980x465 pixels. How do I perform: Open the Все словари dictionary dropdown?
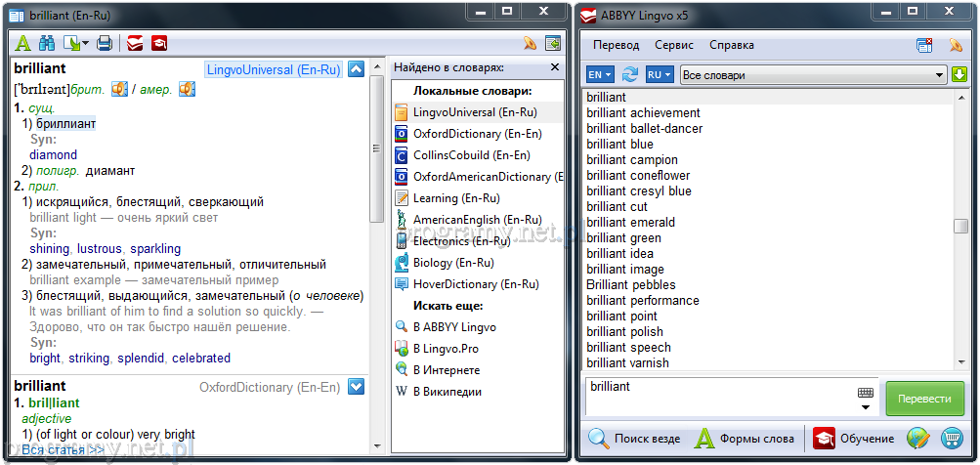pyautogui.click(x=813, y=75)
